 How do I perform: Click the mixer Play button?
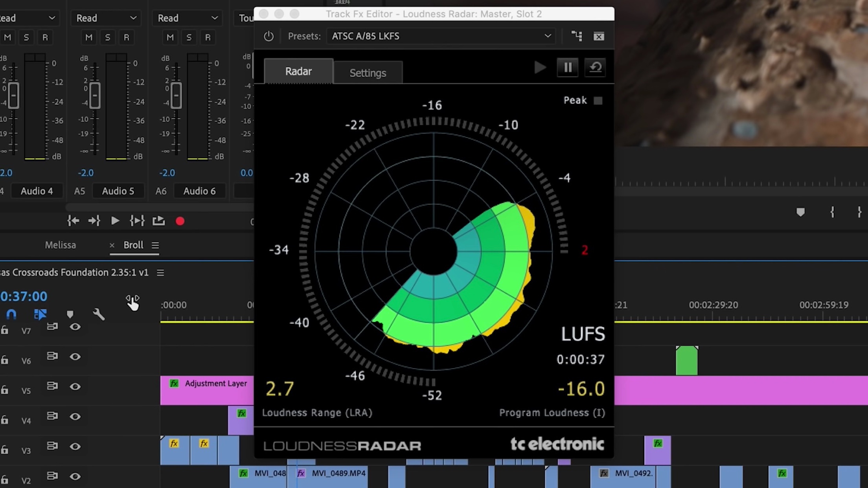coord(115,221)
